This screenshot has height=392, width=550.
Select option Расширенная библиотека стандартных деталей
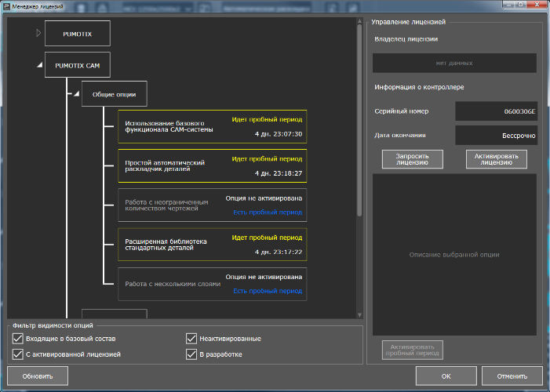pyautogui.click(x=213, y=245)
